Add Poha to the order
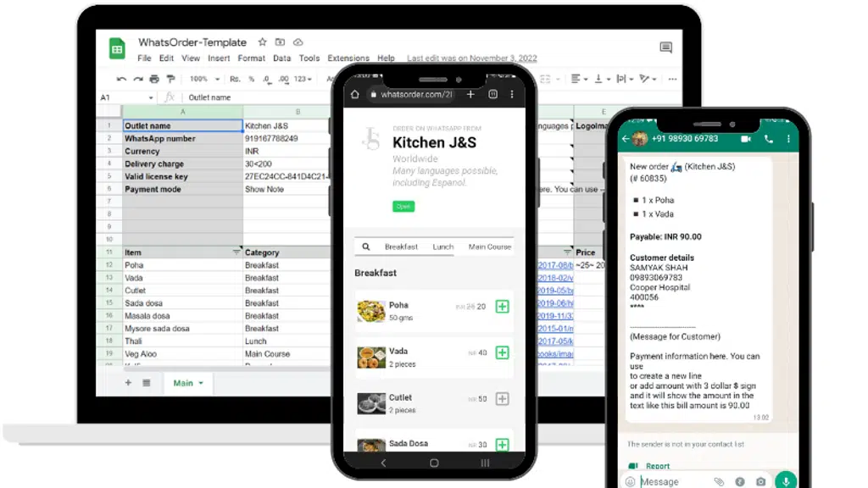The height and width of the screenshot is (488, 868). (x=502, y=307)
